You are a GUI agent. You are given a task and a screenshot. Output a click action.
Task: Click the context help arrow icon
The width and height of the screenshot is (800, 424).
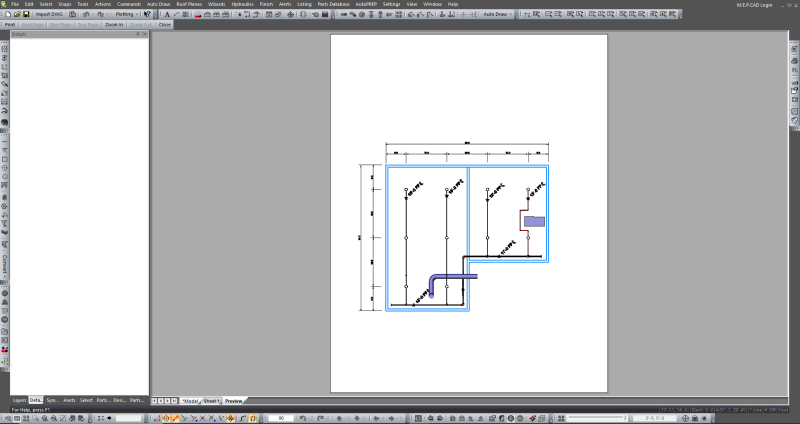[x=147, y=14]
